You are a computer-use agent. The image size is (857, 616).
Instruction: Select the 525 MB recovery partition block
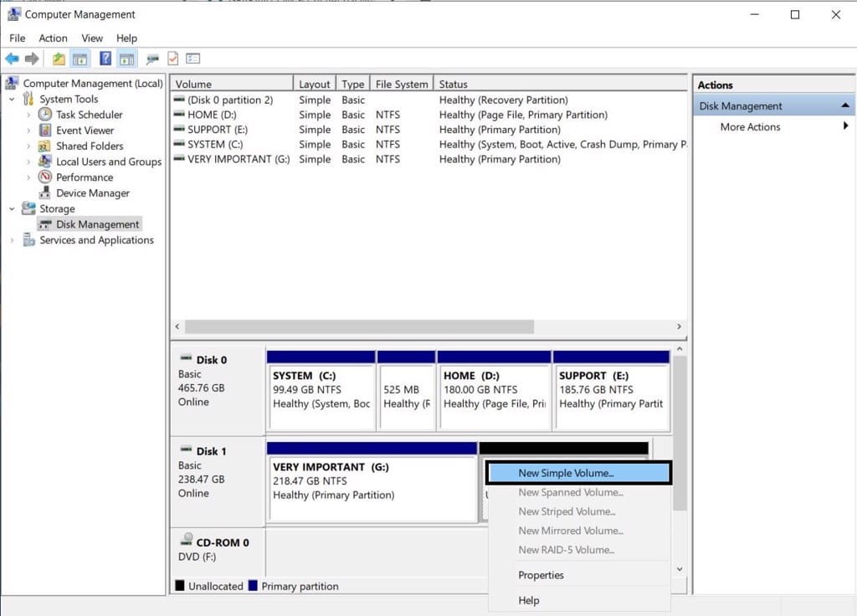406,391
